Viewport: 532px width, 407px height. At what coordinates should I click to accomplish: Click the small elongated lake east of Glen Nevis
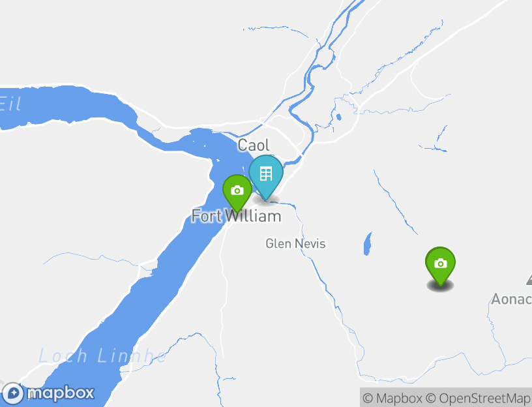point(368,244)
